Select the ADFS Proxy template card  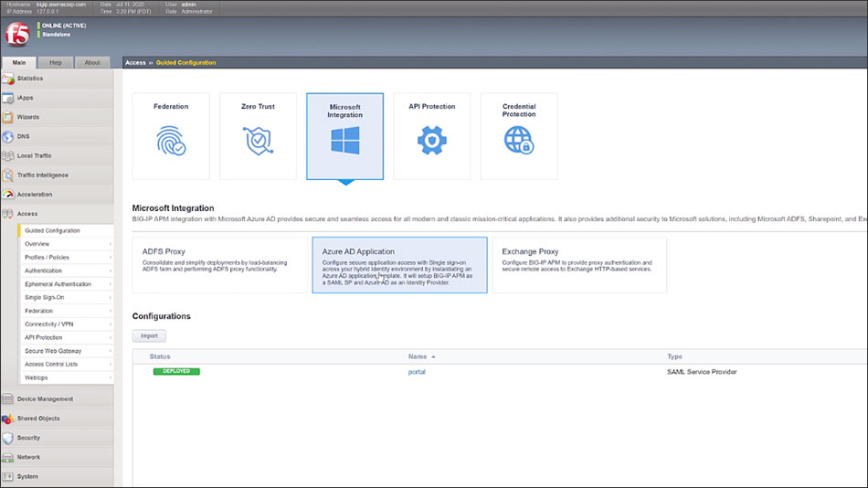(220, 265)
